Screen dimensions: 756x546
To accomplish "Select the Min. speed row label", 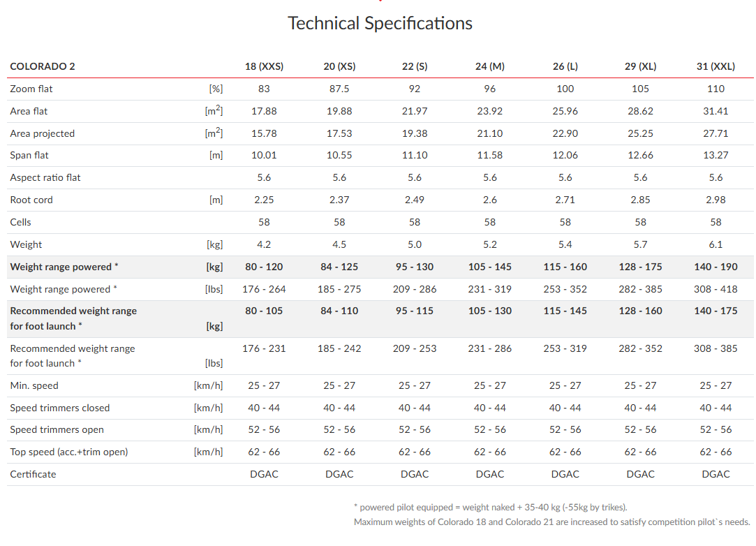I will click(34, 385).
